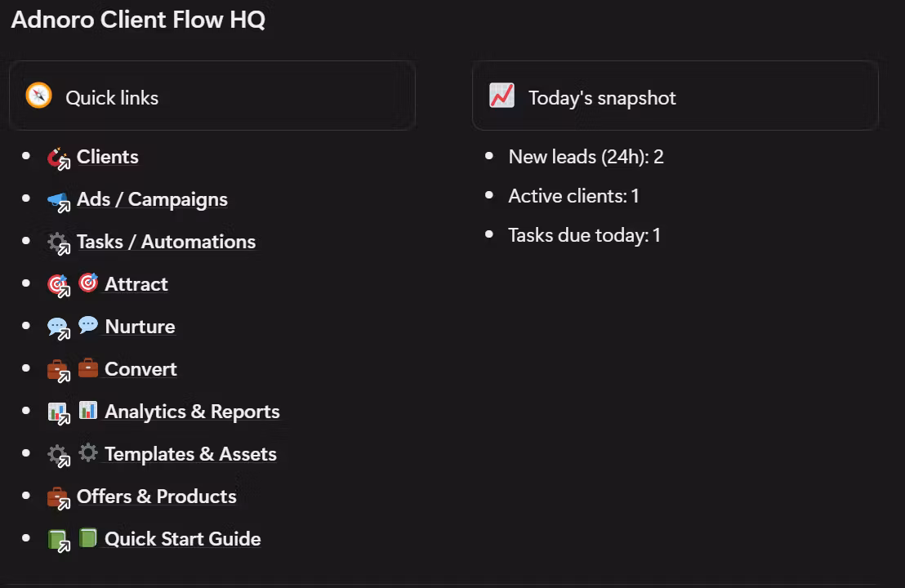Click the gear icon next to Tasks / Automations
Image resolution: width=905 pixels, height=588 pixels.
tap(59, 243)
